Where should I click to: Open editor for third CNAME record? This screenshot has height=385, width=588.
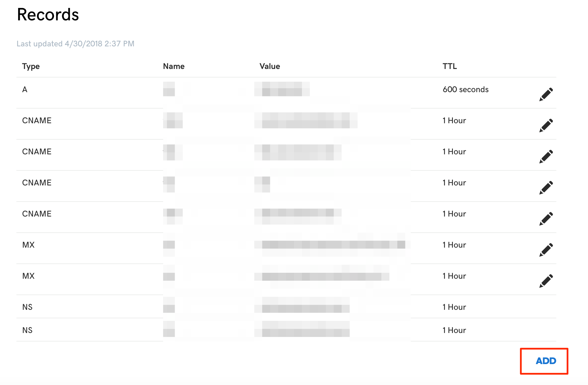[x=546, y=188]
